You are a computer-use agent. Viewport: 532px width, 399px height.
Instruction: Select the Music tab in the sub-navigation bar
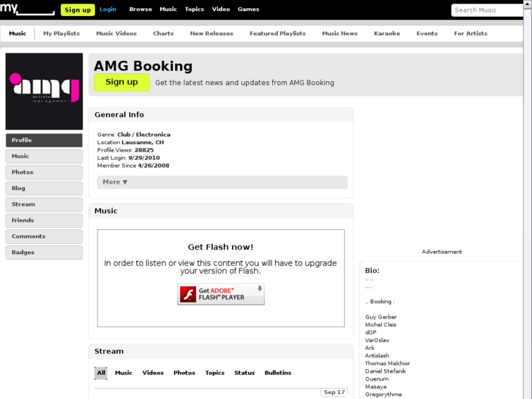[x=18, y=33]
